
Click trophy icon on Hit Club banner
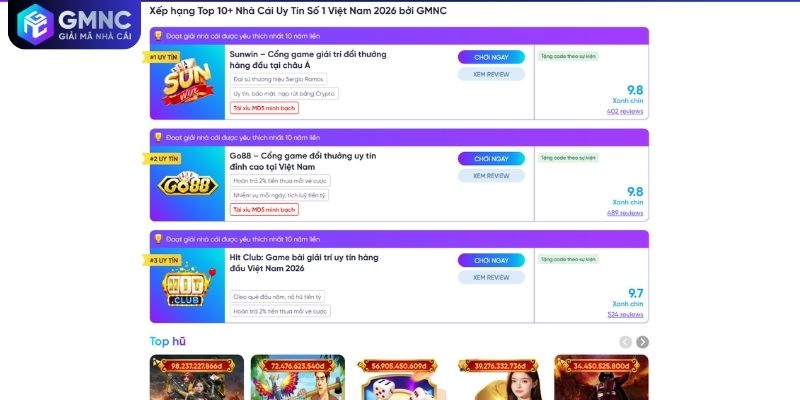point(158,239)
